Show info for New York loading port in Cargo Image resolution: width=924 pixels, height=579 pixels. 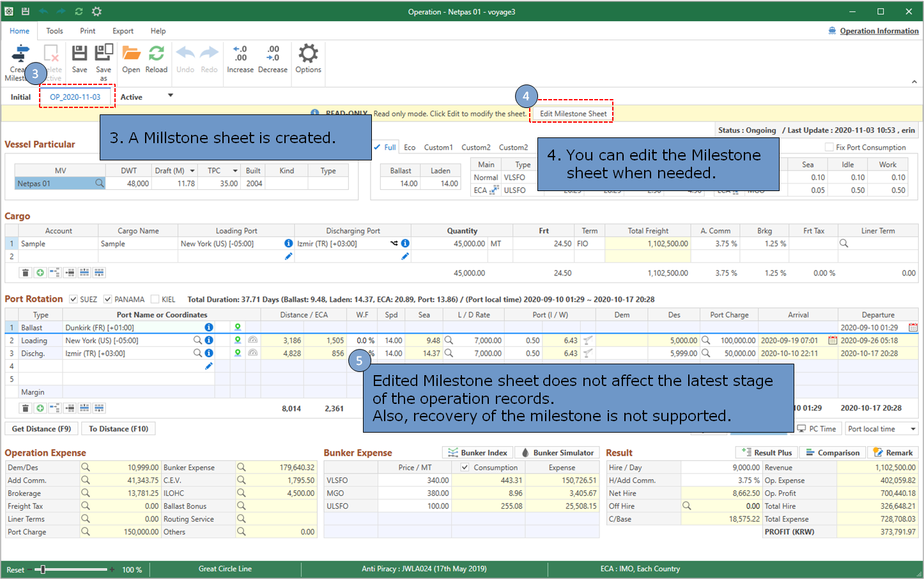(x=288, y=243)
